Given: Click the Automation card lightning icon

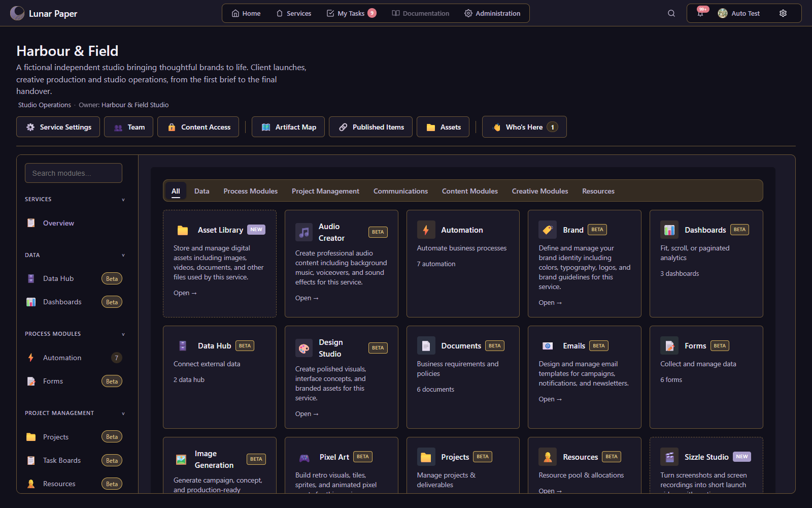Looking at the screenshot, I should click(426, 230).
